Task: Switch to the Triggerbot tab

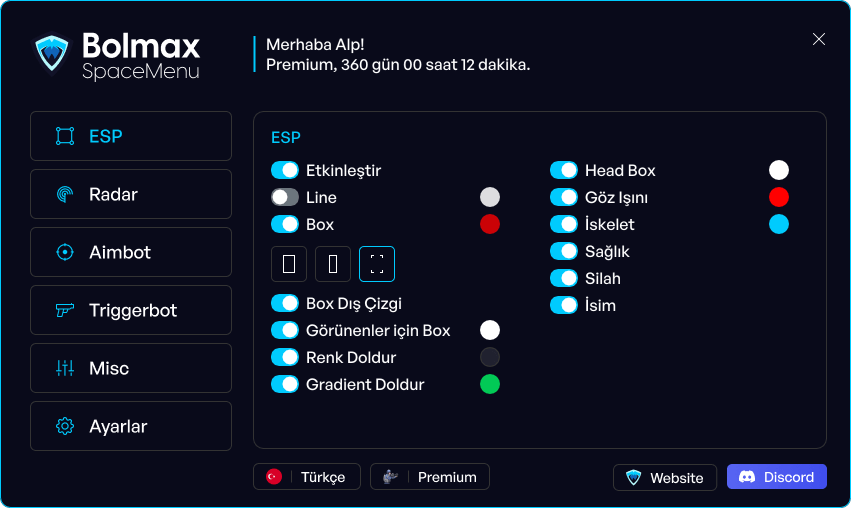Action: 131,310
